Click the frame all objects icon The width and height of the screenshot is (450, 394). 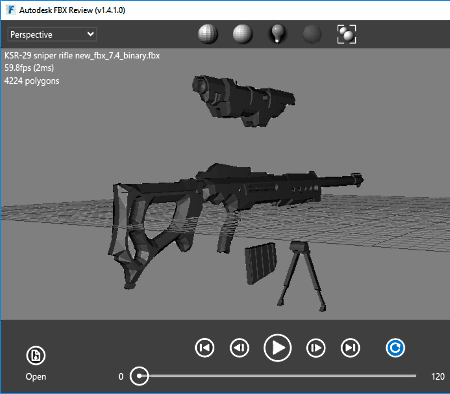tap(347, 34)
